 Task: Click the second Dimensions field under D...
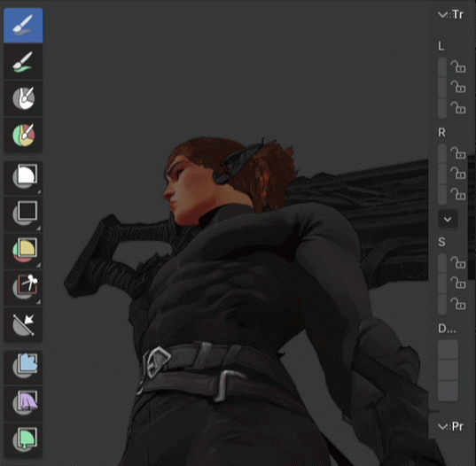click(448, 369)
